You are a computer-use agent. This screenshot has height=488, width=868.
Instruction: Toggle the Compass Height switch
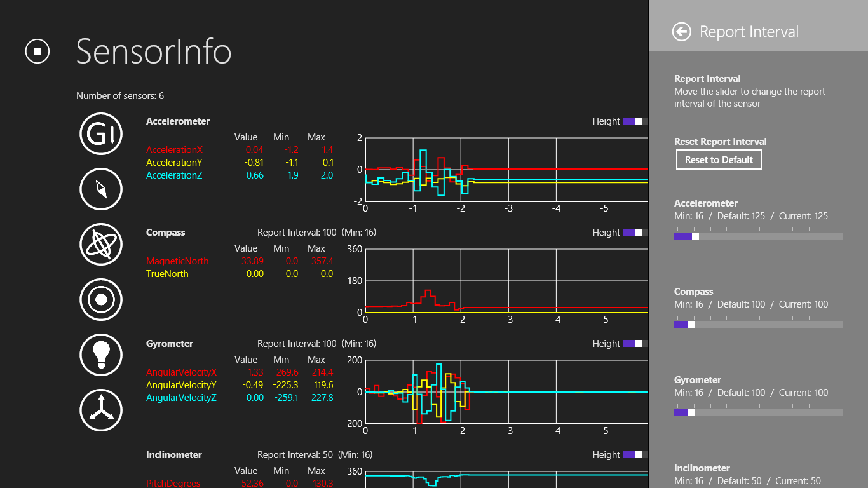click(x=635, y=233)
